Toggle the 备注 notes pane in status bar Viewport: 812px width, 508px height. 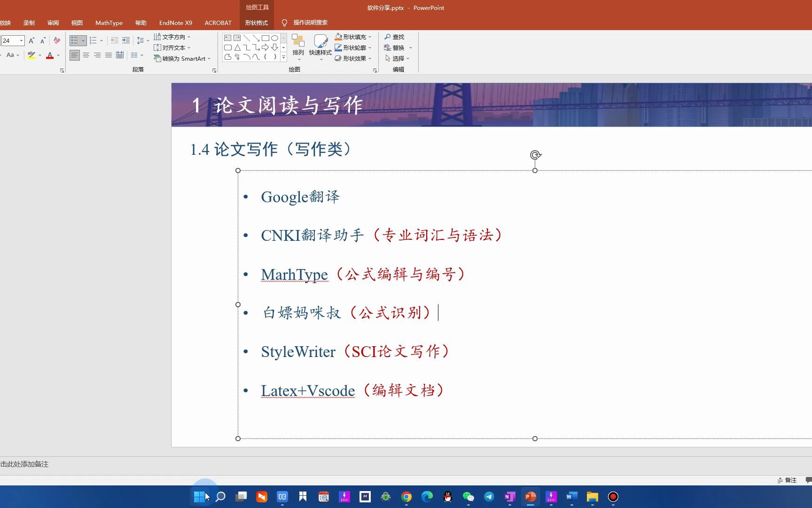(787, 480)
